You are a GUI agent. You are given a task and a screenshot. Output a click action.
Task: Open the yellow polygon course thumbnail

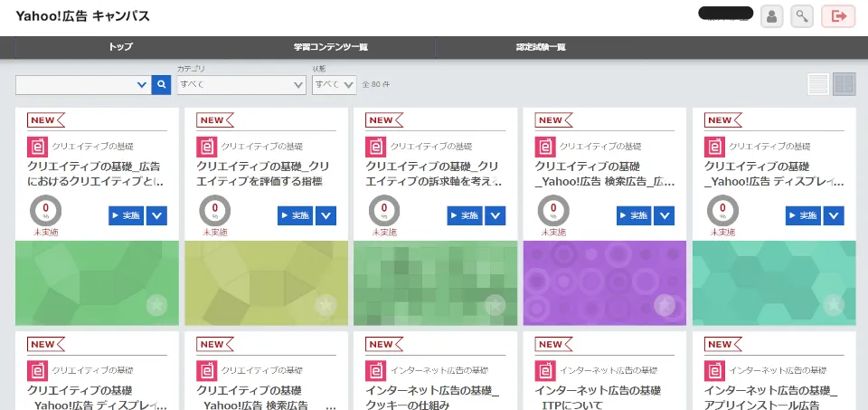266,283
